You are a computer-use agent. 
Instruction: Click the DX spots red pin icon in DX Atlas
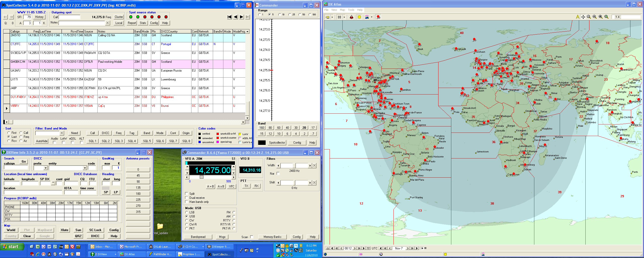pyautogui.click(x=378, y=17)
